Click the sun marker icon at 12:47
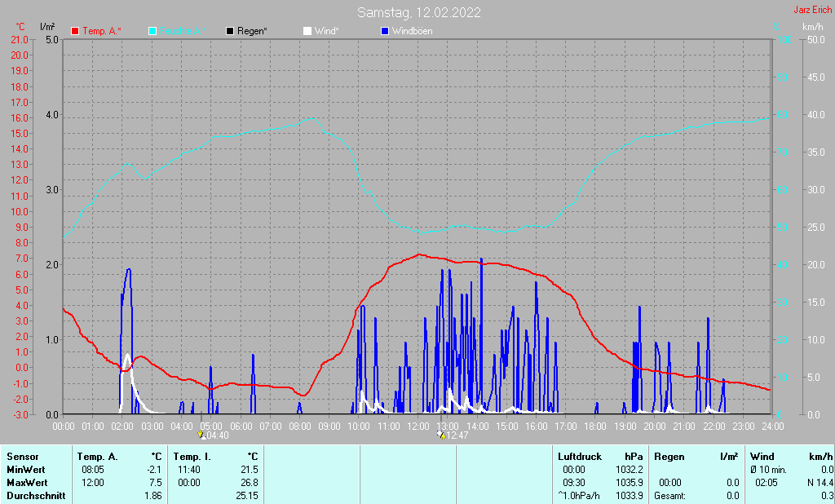The height and width of the screenshot is (504, 835). [441, 435]
